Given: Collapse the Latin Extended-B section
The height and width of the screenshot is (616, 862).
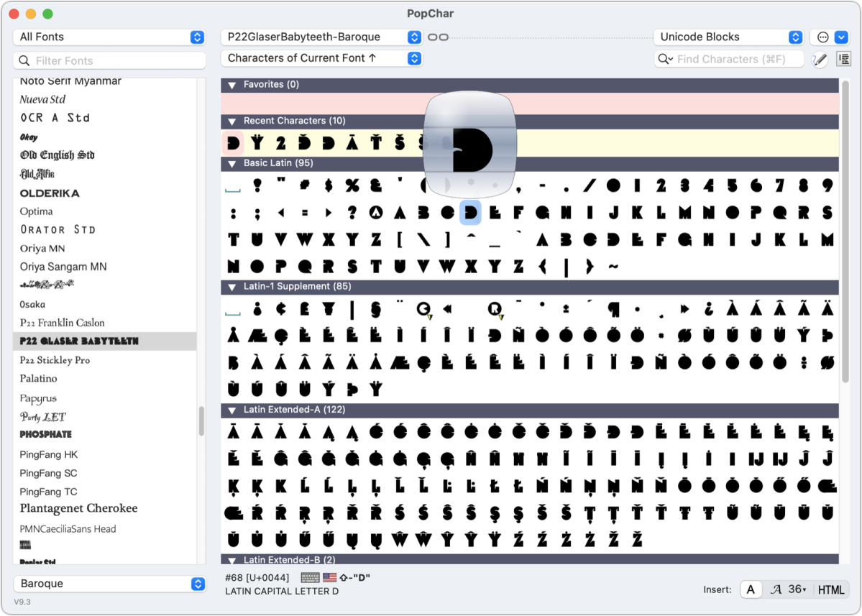Looking at the screenshot, I should (232, 561).
